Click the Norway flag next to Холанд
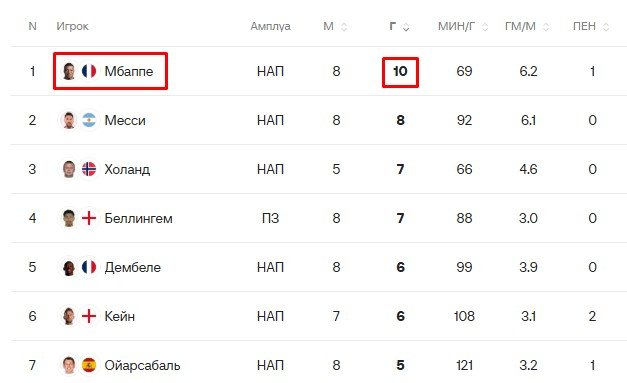This screenshot has height=383, width=627. pyautogui.click(x=89, y=169)
